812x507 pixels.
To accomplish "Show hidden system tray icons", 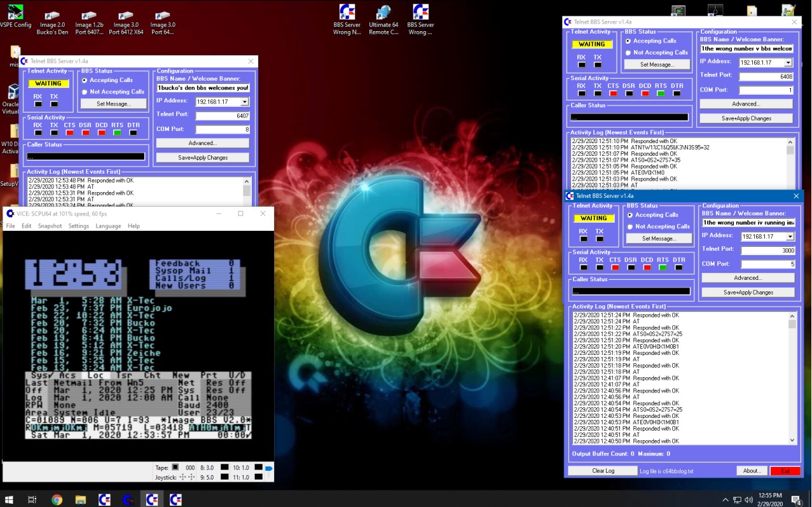I will pyautogui.click(x=726, y=499).
